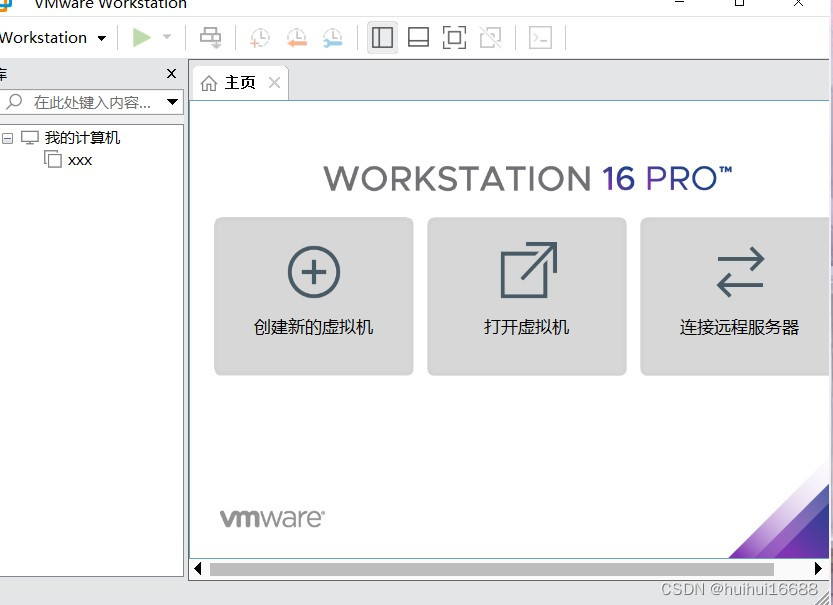Viewport: 833px width, 605px height.
Task: Click the vmware logo at the bottom
Action: click(x=272, y=518)
